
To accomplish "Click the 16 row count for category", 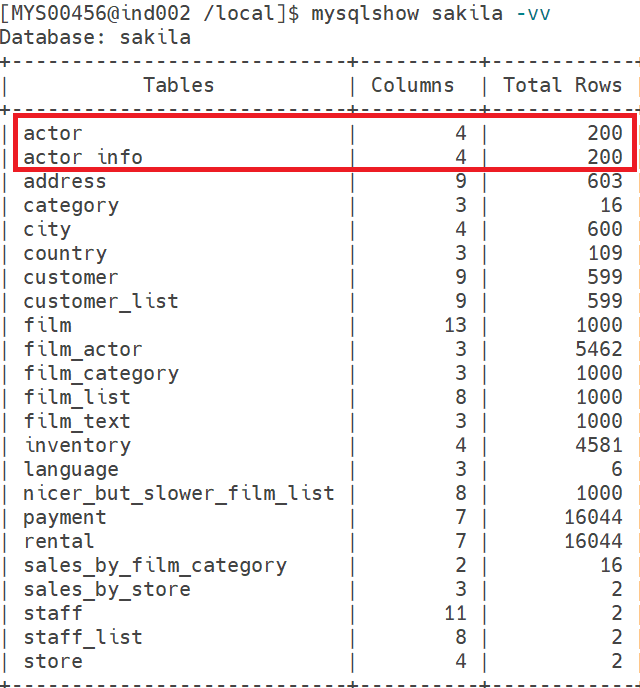I will click(x=611, y=205).
